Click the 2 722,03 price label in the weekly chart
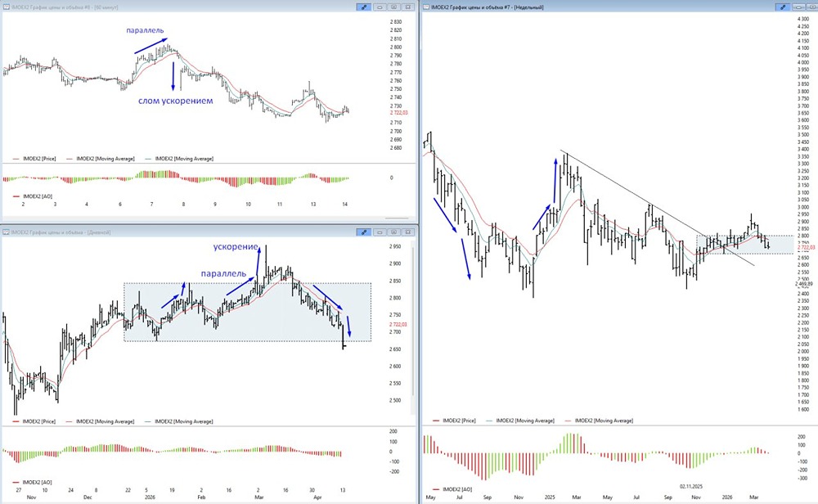 pos(806,247)
